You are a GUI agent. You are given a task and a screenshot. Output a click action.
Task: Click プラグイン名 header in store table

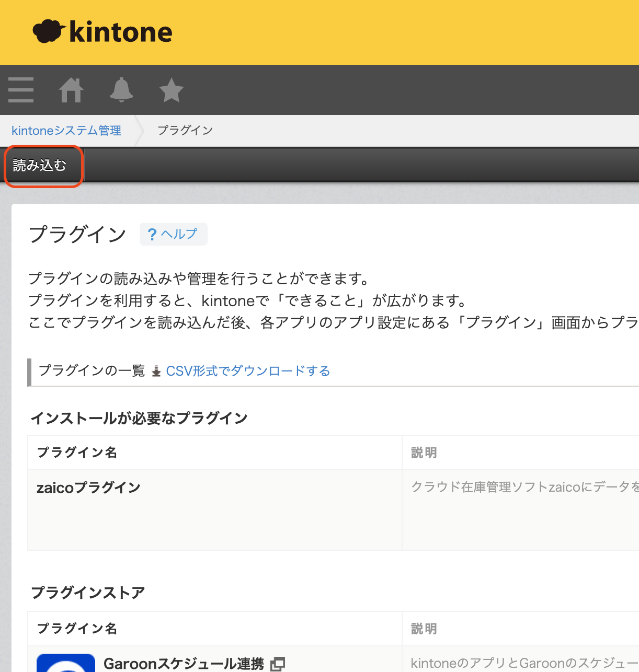tap(77, 629)
